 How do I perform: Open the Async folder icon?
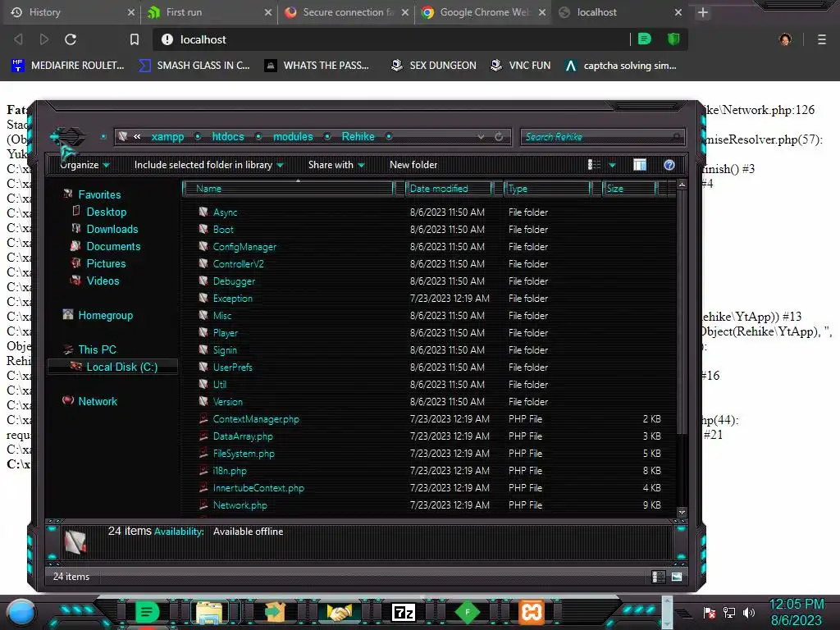203,212
